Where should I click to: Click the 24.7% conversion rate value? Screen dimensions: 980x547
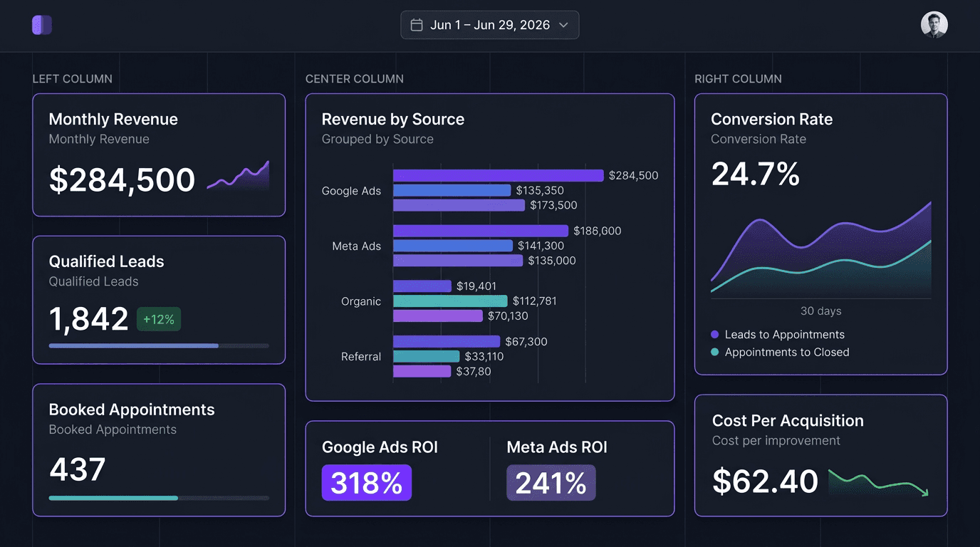756,174
